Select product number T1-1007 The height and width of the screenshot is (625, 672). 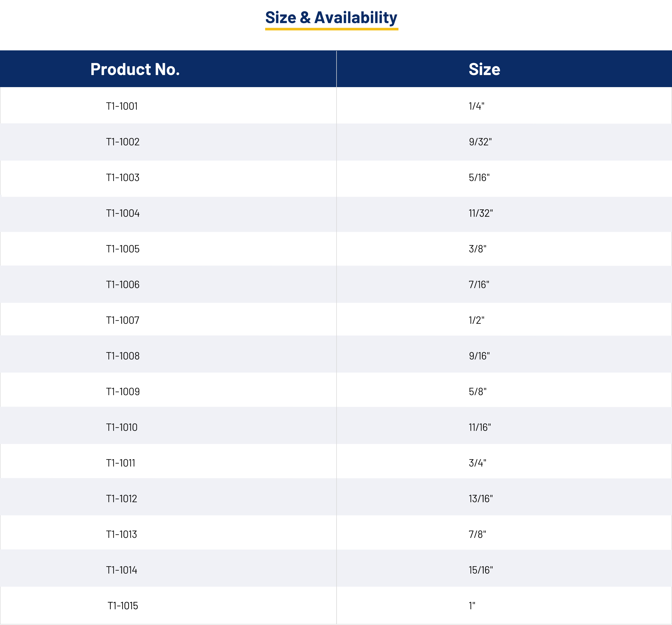point(122,320)
